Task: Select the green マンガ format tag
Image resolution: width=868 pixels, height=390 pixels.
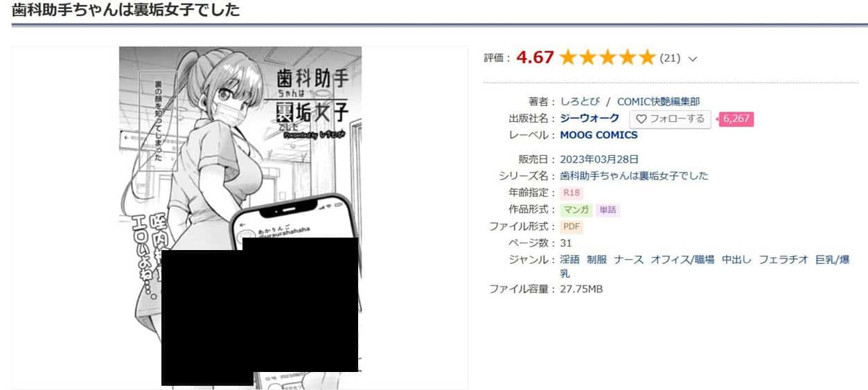Action: pyautogui.click(x=576, y=210)
